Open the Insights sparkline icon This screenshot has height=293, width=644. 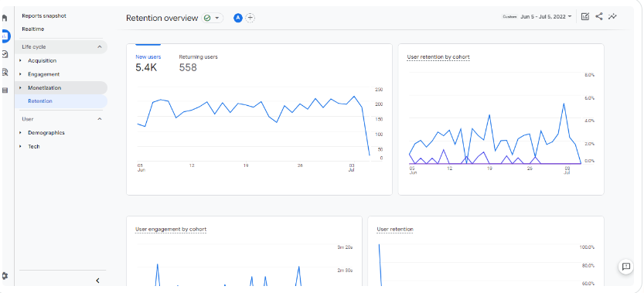point(613,17)
